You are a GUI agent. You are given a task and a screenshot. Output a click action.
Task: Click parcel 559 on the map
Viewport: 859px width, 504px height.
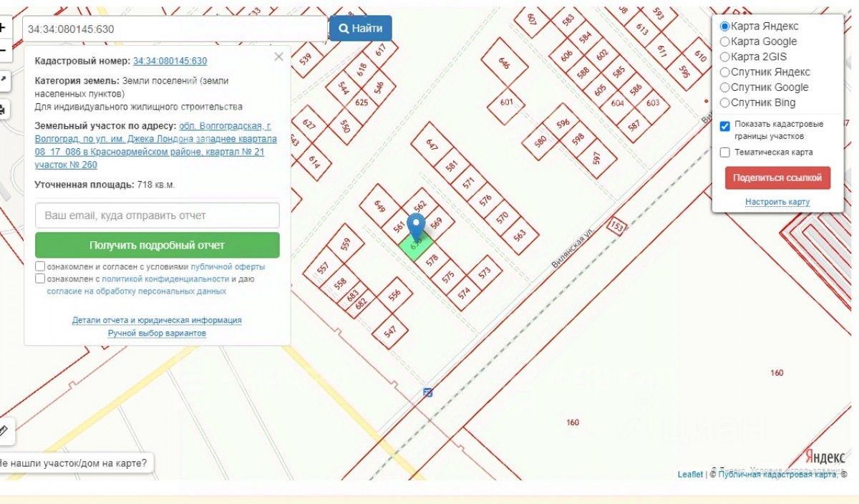(346, 244)
